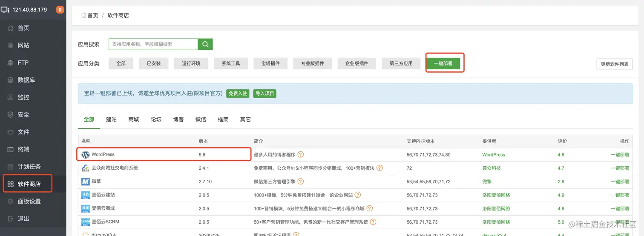The image size is (644, 236).
Task: Click help icon in 芸众商城 description
Action: click(379, 168)
